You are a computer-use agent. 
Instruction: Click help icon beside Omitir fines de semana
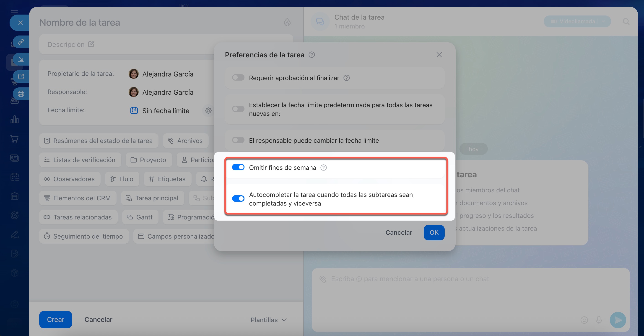pos(324,168)
